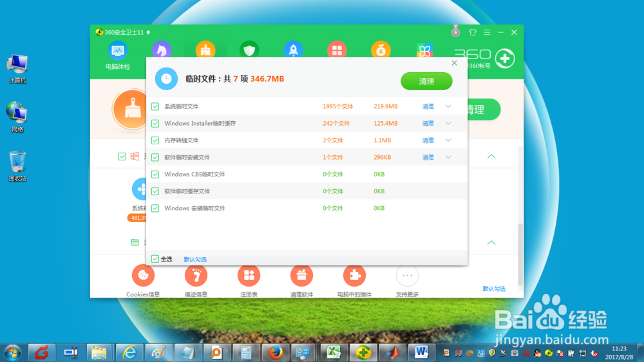Open the Cookies信息 cleanup icon
644x362 pixels.
pyautogui.click(x=143, y=275)
